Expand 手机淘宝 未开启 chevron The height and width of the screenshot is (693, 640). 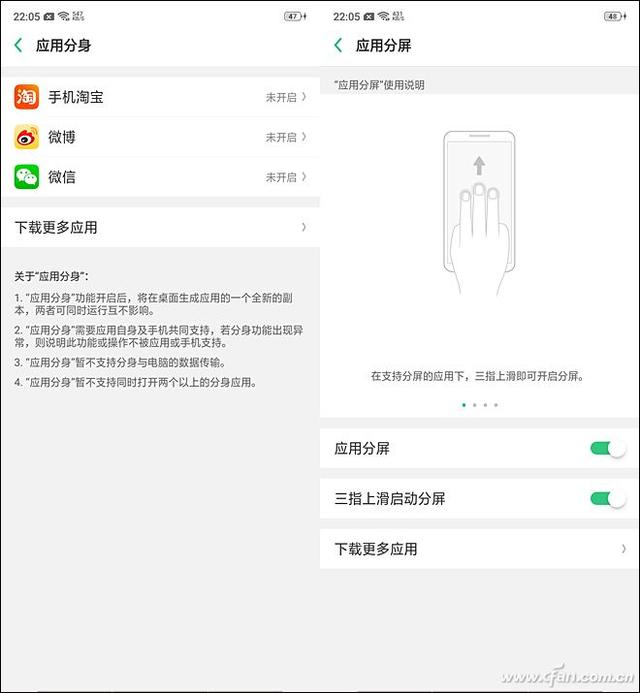point(304,97)
